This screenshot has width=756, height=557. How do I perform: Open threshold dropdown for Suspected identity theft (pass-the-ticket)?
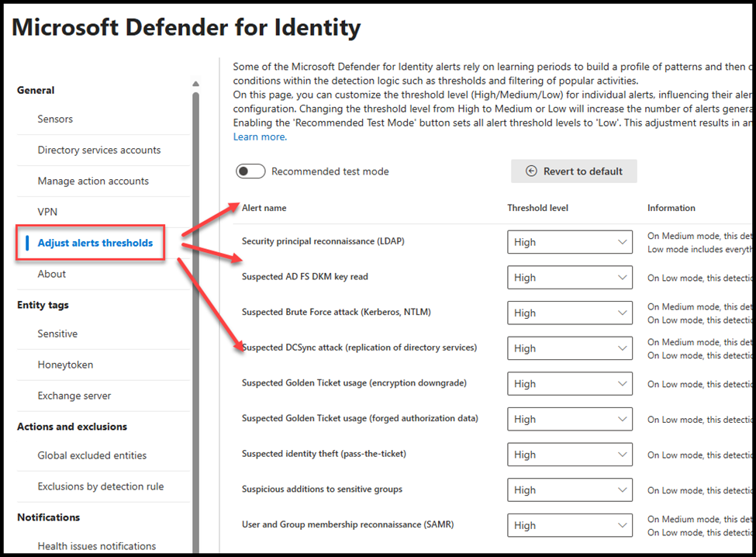click(x=569, y=455)
